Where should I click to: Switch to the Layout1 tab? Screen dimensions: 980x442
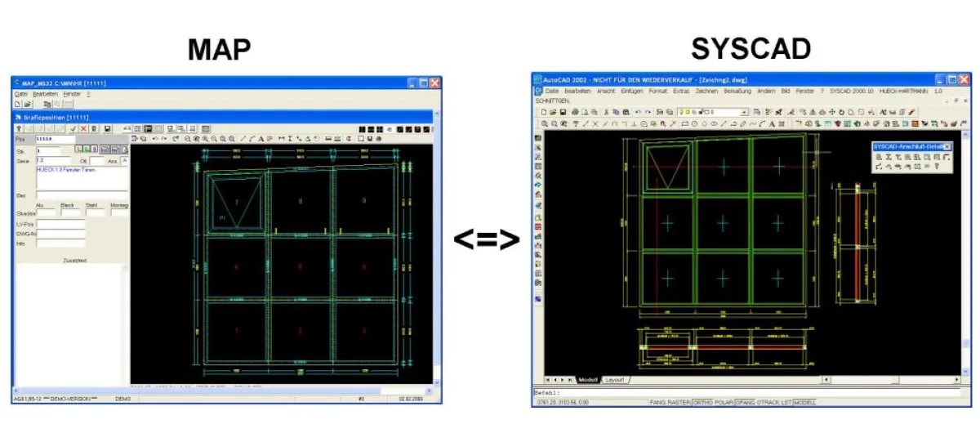click(614, 380)
